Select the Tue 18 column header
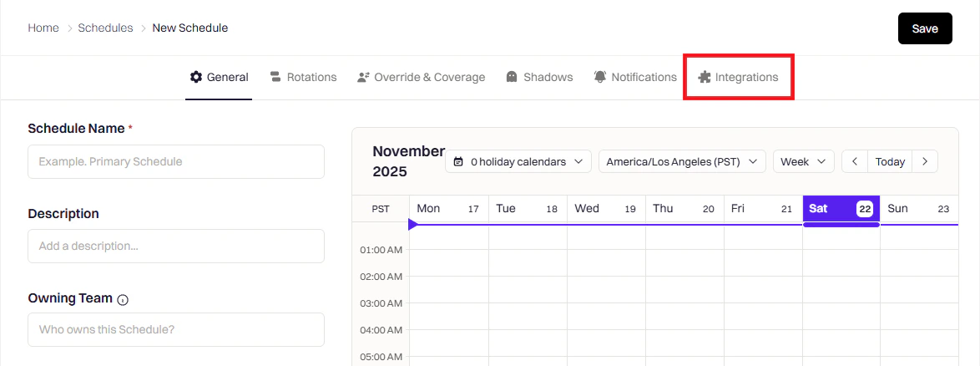The width and height of the screenshot is (980, 366). click(x=528, y=208)
